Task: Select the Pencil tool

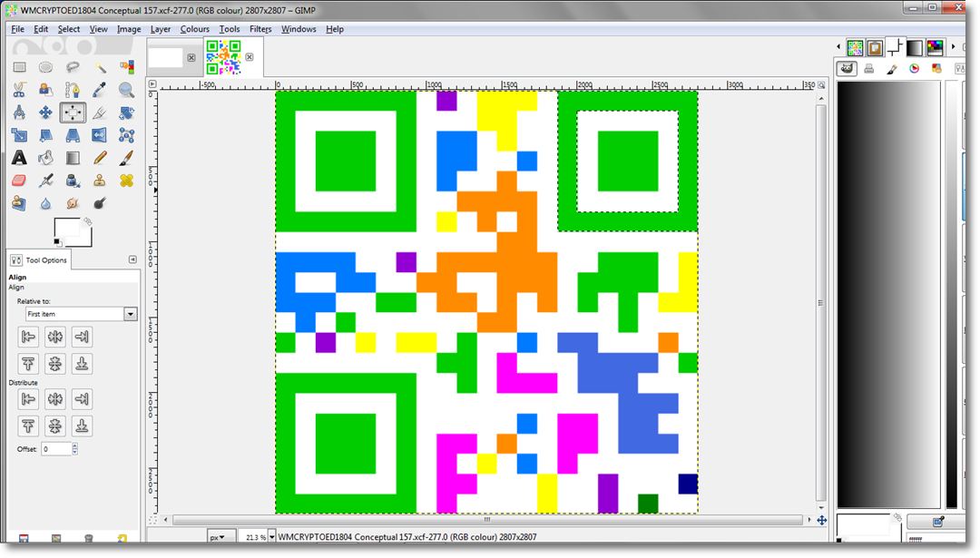Action: tap(100, 158)
